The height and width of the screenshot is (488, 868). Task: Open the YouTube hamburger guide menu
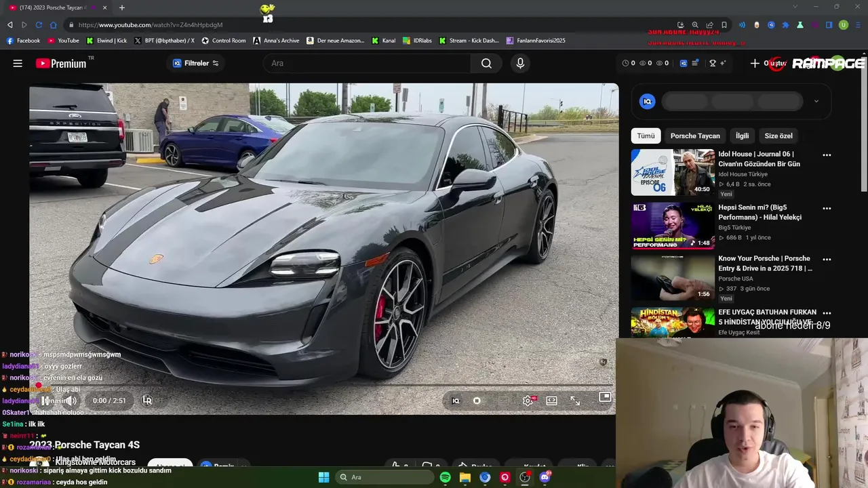pos(18,63)
